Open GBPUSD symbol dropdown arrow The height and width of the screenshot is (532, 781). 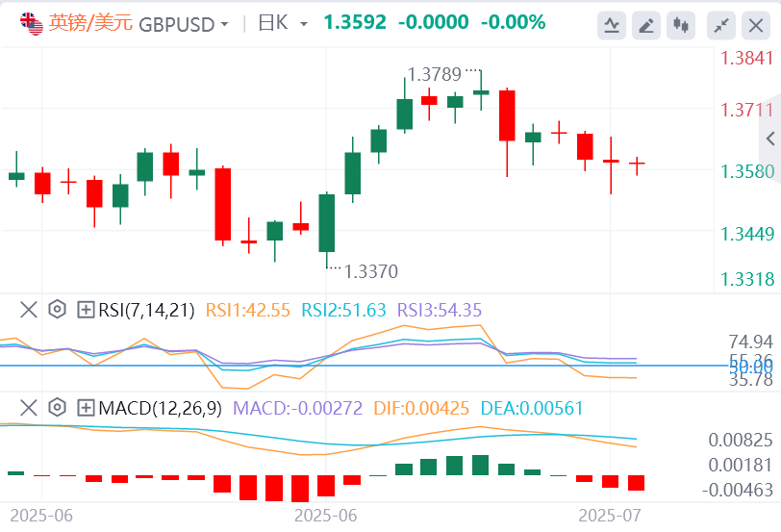pos(224,24)
